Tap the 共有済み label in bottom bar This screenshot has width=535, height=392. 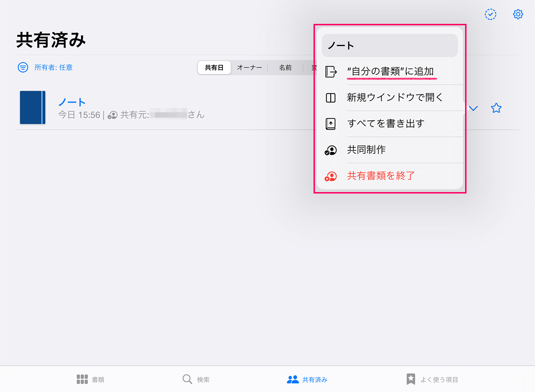(x=315, y=380)
